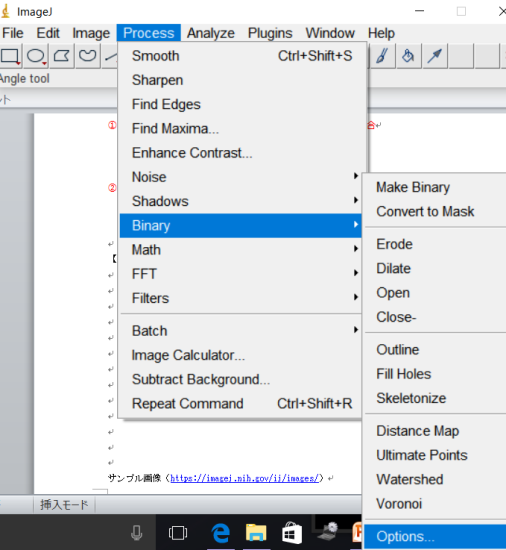This screenshot has width=506, height=550.
Task: Expand the Batch submenu
Action: pyautogui.click(x=241, y=331)
